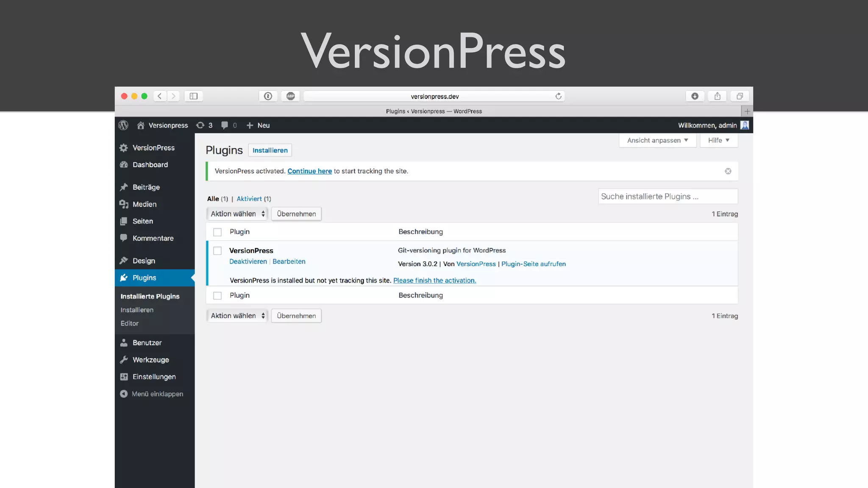The height and width of the screenshot is (488, 868).
Task: Open the comments bubble showing 0
Action: coord(229,125)
